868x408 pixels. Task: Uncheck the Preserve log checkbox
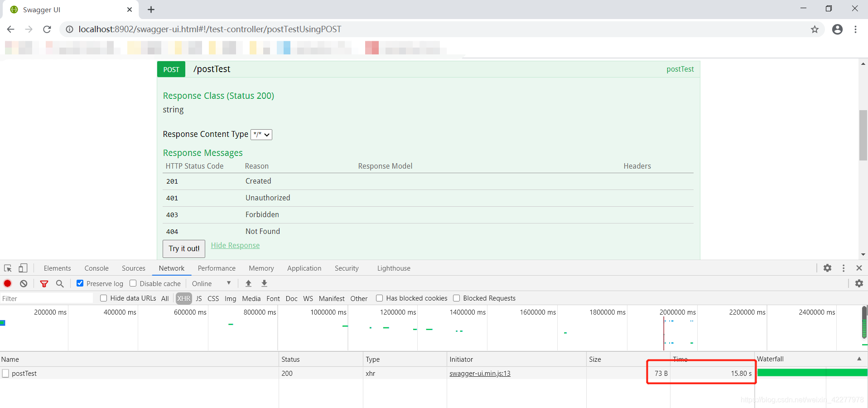coord(80,283)
